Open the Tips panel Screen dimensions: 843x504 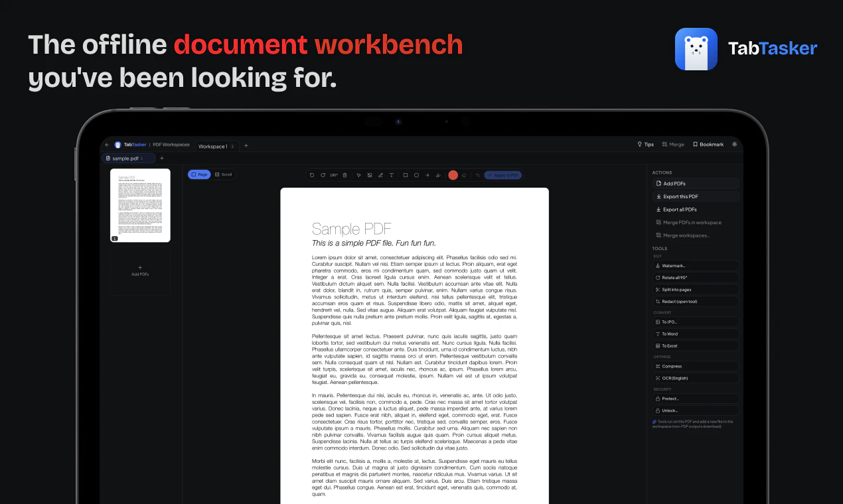[x=645, y=145]
